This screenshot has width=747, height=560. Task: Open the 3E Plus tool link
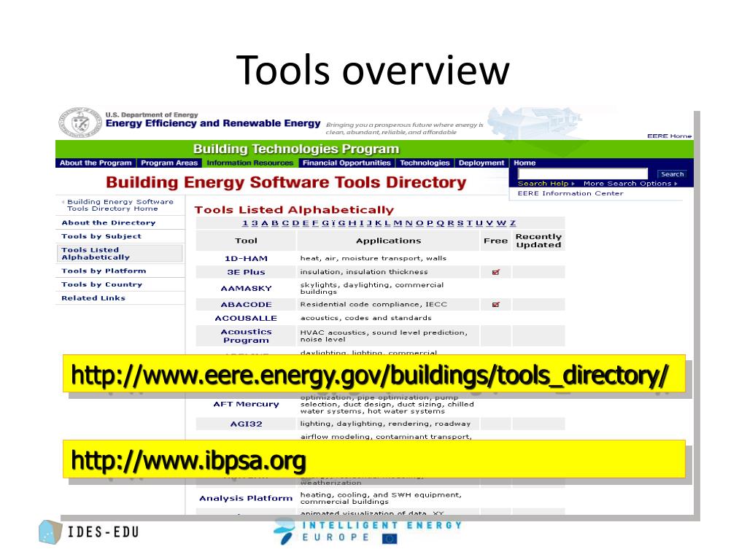(246, 273)
